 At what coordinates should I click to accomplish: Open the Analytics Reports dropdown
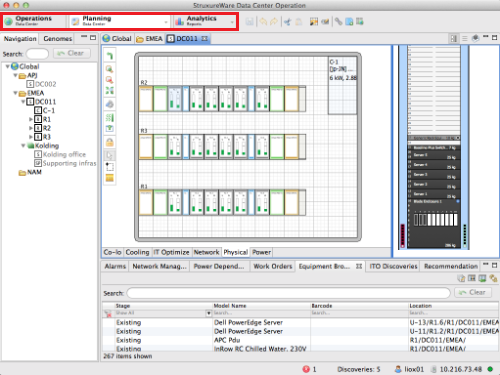pos(232,22)
